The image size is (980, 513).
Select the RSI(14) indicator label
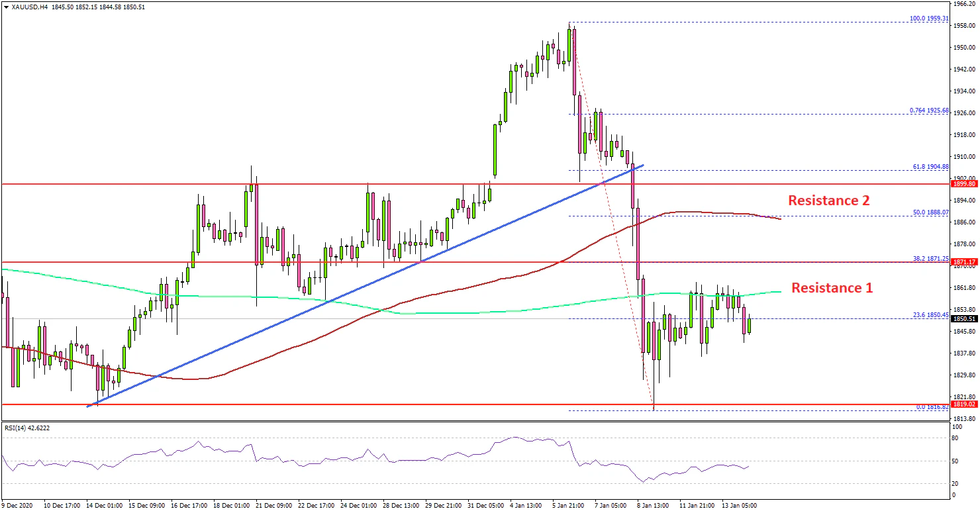point(27,428)
